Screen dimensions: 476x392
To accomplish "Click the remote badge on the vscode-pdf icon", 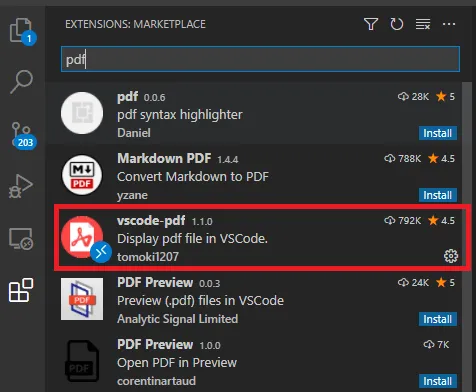I will tap(101, 252).
